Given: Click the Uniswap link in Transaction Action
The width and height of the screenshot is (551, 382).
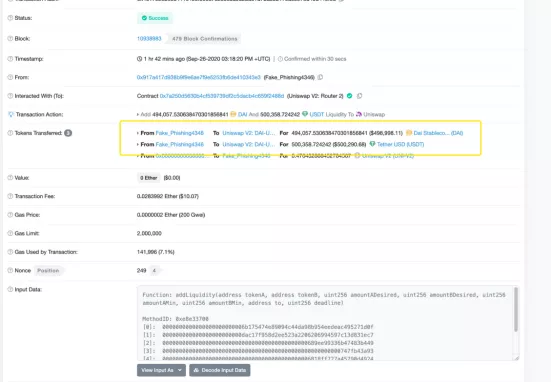Looking at the screenshot, I should [x=374, y=114].
